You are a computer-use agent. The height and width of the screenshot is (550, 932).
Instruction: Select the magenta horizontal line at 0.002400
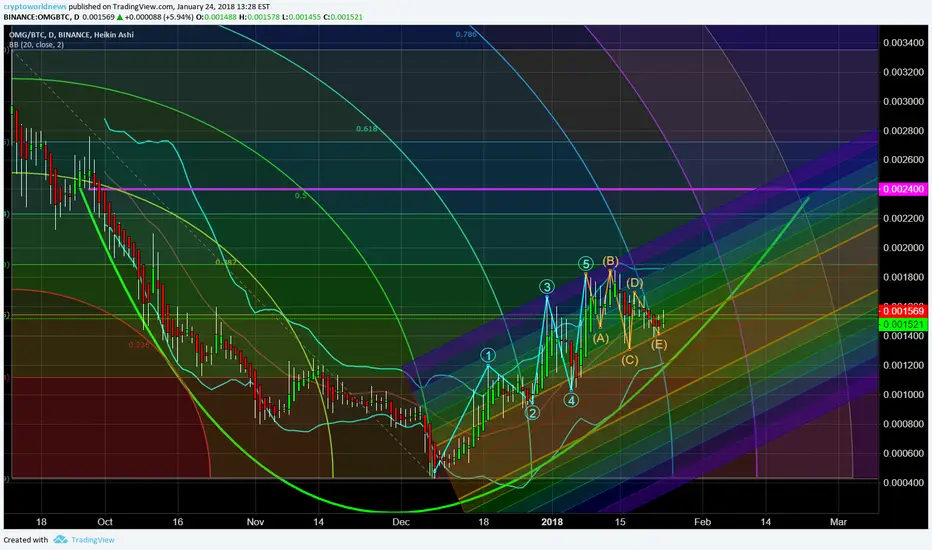483,189
